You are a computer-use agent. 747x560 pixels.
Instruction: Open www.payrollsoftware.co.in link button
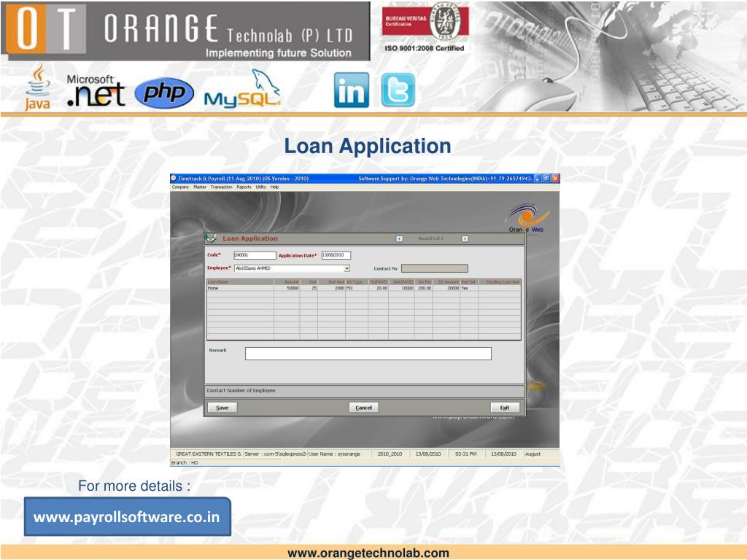pos(127,517)
